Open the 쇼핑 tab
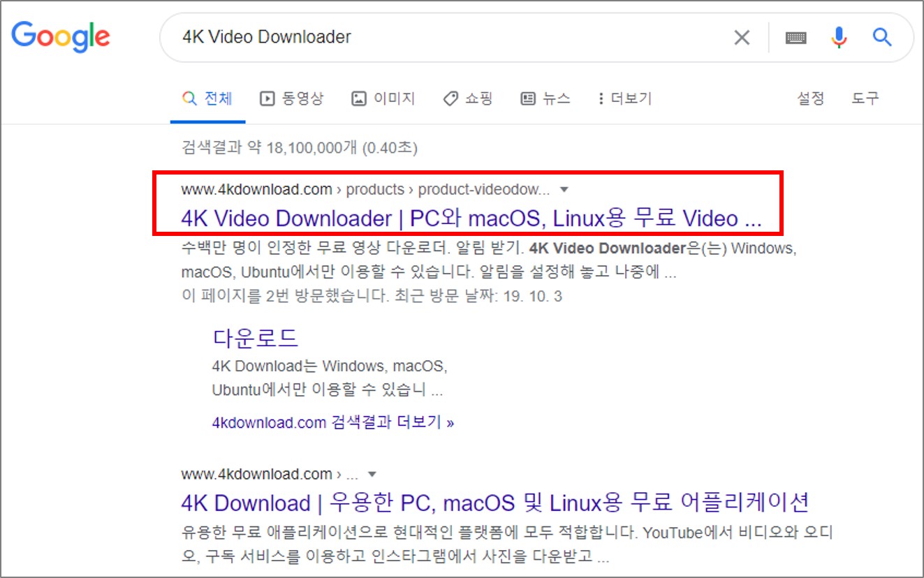 pyautogui.click(x=468, y=98)
